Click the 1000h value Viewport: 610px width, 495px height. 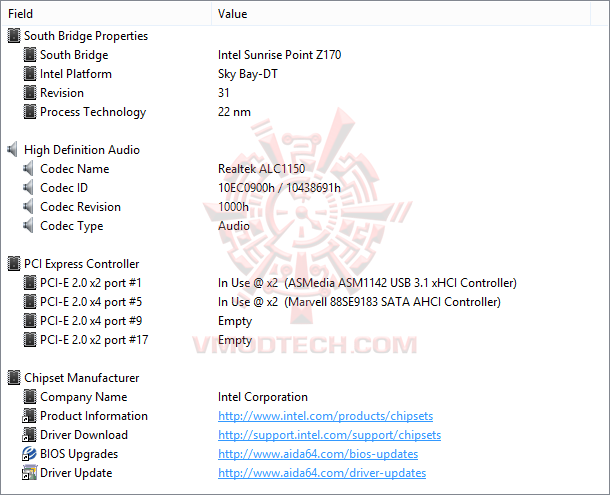coord(233,207)
